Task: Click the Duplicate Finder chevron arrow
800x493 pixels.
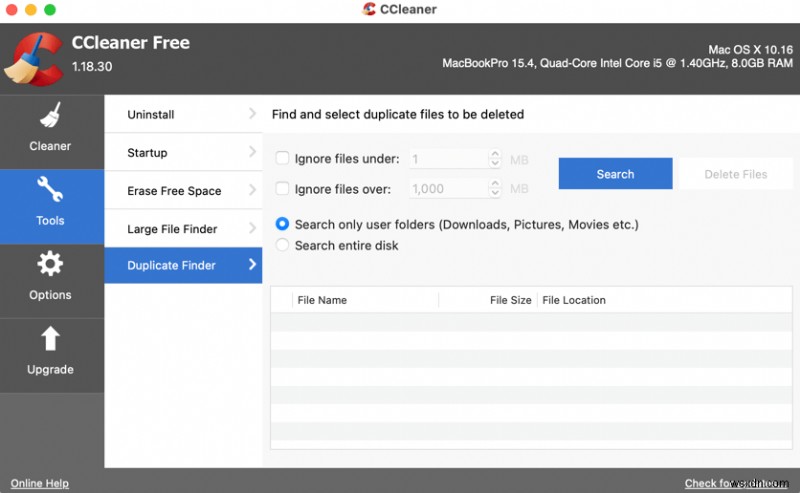Action: tap(252, 264)
